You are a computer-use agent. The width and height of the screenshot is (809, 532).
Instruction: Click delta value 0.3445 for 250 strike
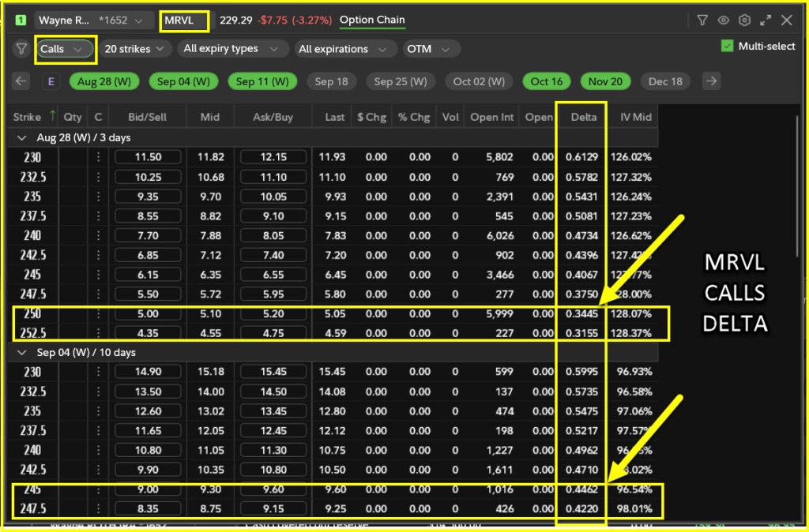(x=581, y=314)
